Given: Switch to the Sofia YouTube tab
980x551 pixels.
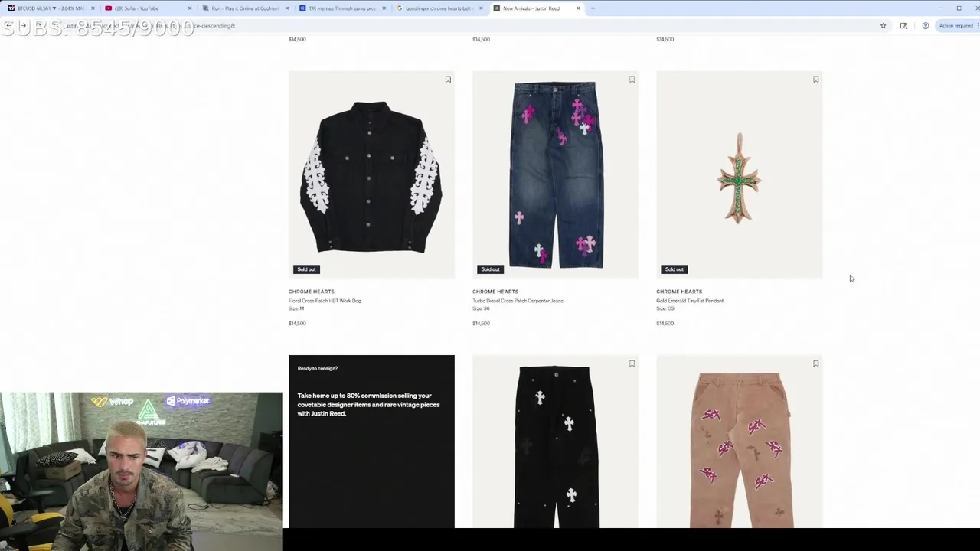Looking at the screenshot, I should pyautogui.click(x=147, y=8).
